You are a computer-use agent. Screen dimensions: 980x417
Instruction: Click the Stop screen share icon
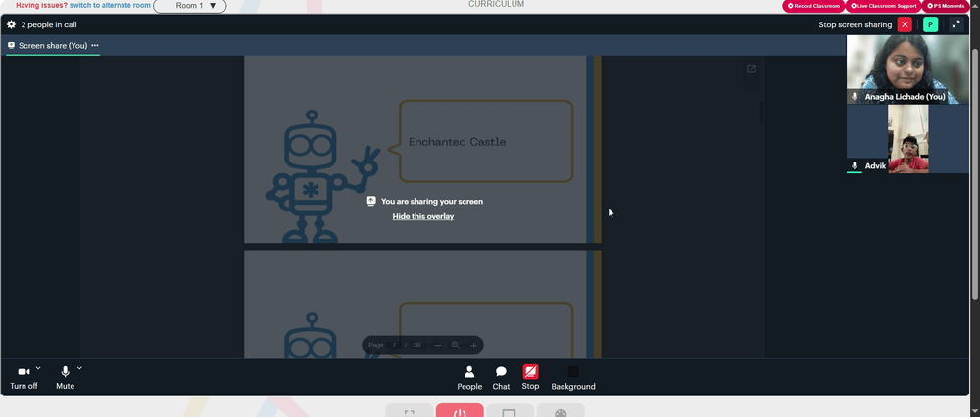(x=530, y=372)
